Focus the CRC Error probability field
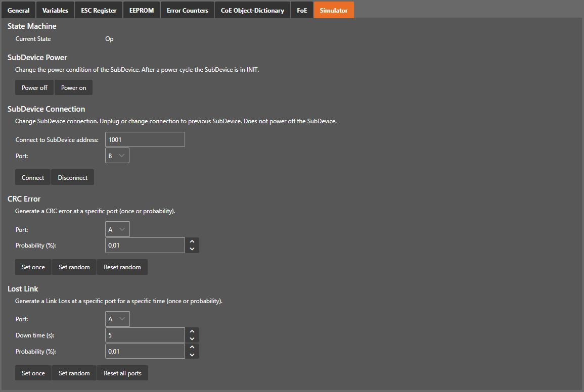The height and width of the screenshot is (392, 584). (x=145, y=246)
